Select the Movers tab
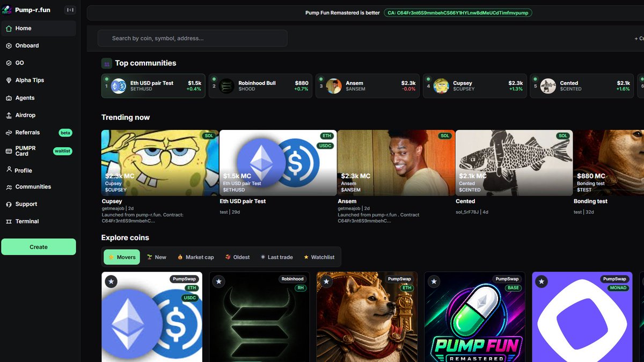Viewport: 644px width, 362px height. 122,257
